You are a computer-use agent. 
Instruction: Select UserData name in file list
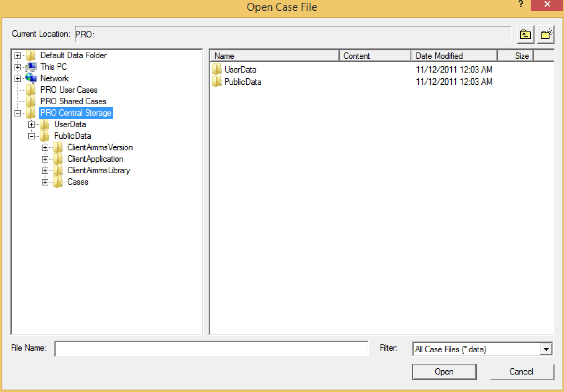pos(241,70)
